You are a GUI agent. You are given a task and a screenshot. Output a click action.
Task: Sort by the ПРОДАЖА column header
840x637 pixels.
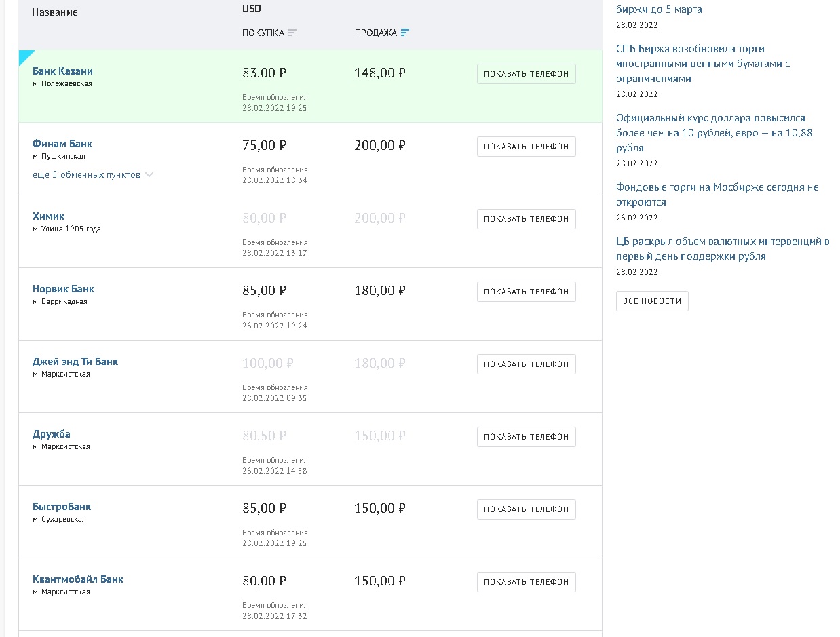pos(375,33)
